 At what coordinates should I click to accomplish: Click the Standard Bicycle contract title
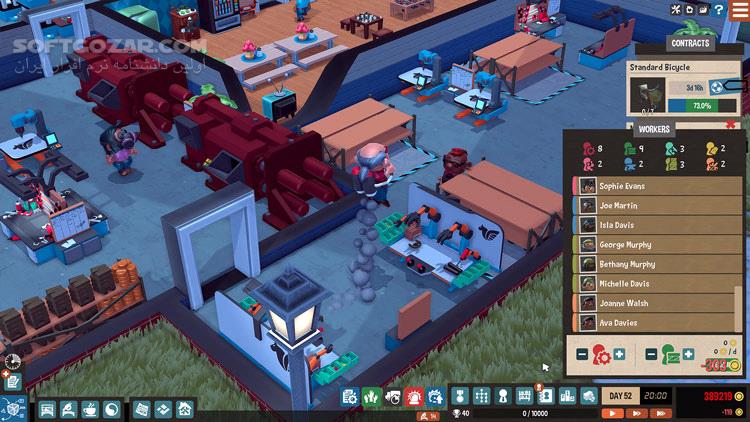(x=660, y=67)
